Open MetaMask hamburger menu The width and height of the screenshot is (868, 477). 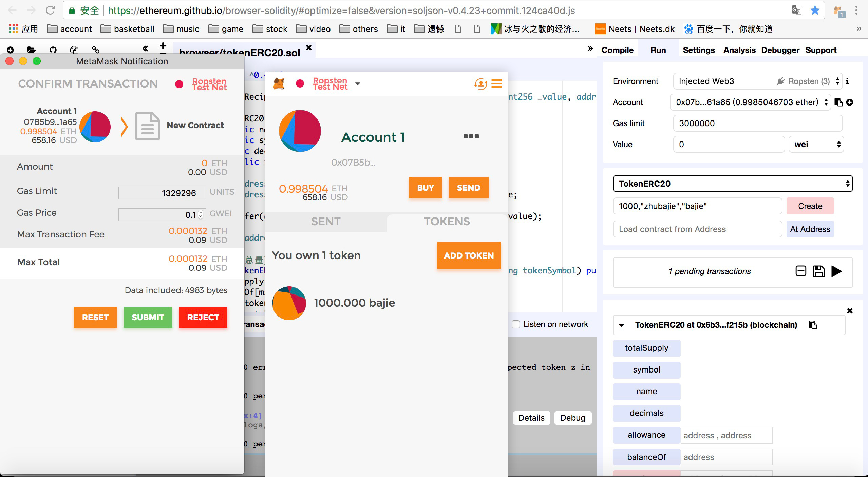[497, 83]
